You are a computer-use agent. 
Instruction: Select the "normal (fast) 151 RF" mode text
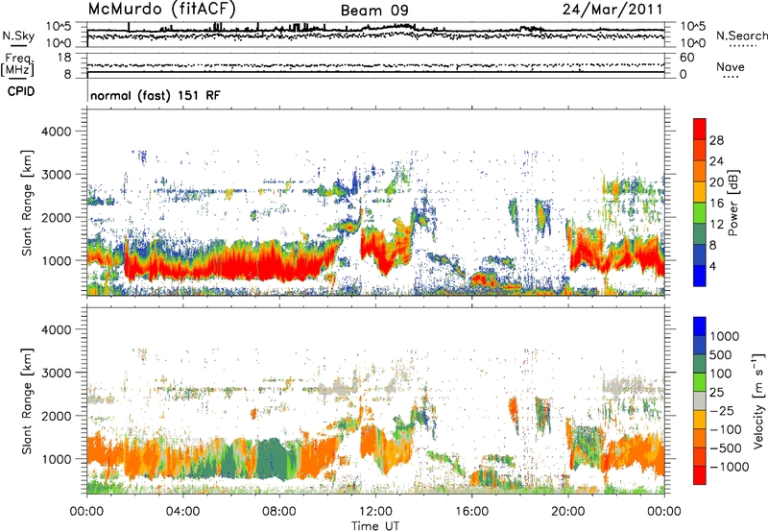156,95
